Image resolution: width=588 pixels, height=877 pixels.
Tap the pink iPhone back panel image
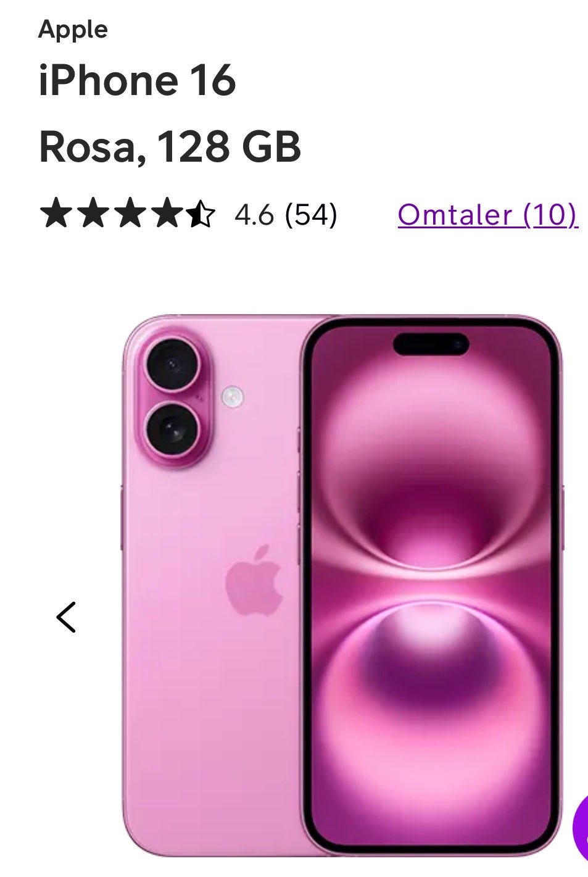tap(210, 586)
